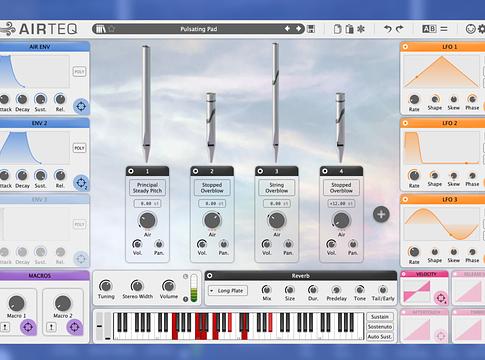
Task: Click the paste clipboard icon
Action: (349, 29)
